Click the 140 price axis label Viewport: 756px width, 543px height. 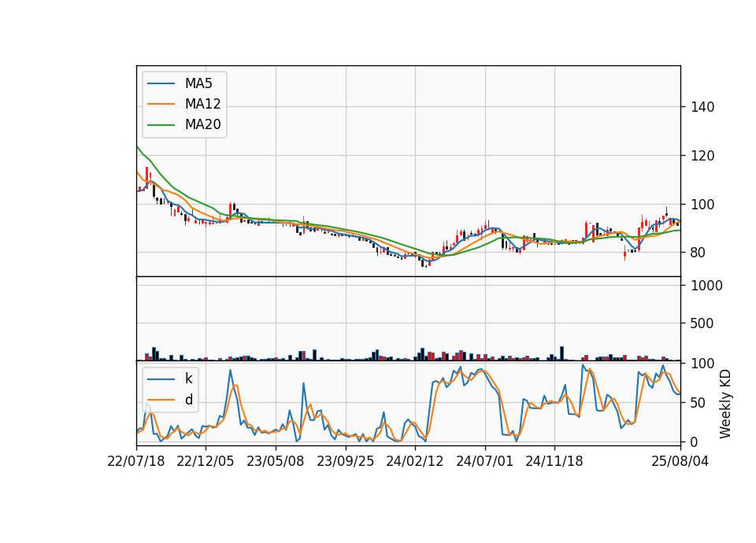702,107
